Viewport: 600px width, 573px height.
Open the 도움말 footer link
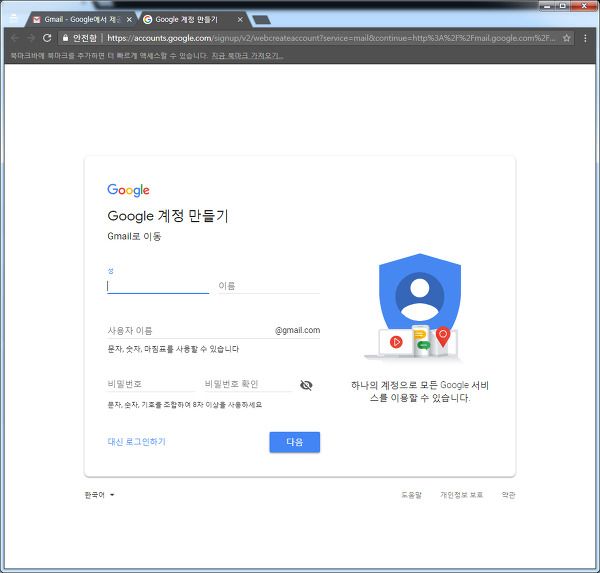click(x=411, y=495)
